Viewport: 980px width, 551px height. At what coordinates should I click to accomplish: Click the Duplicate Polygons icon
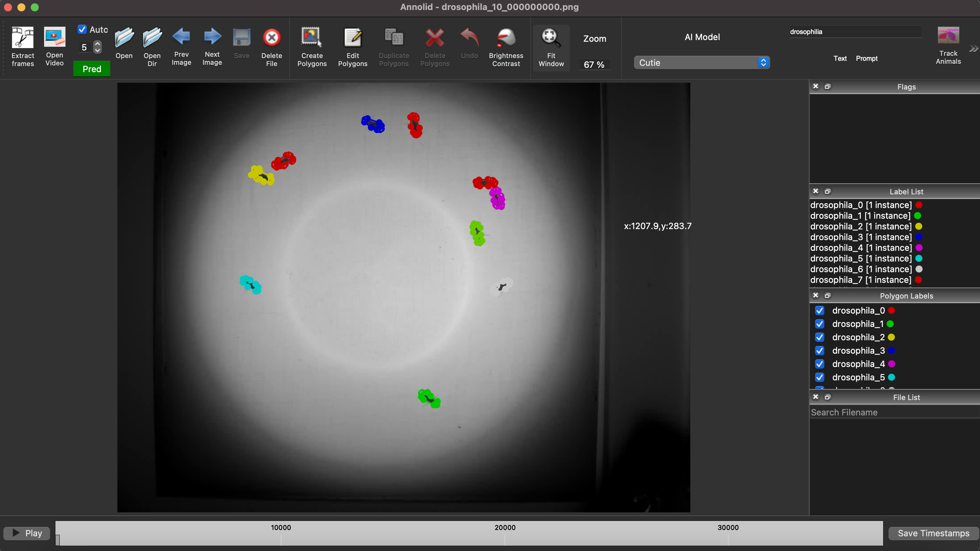[x=394, y=42]
